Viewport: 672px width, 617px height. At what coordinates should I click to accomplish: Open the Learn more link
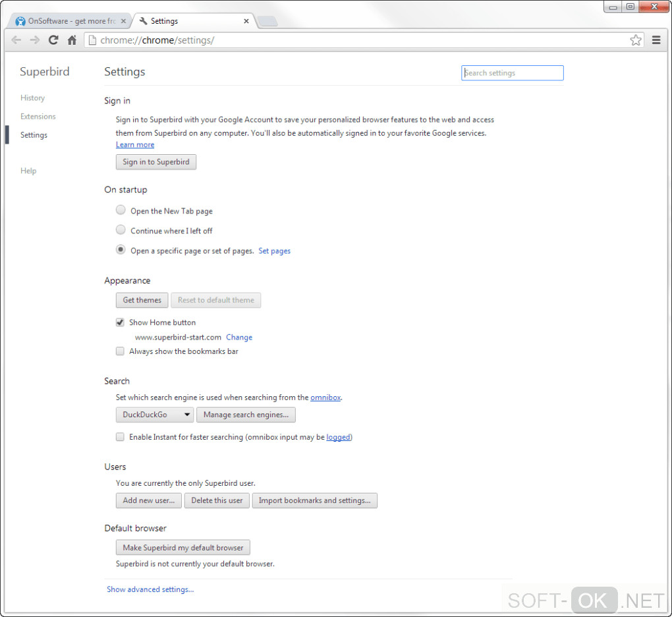pyautogui.click(x=135, y=145)
